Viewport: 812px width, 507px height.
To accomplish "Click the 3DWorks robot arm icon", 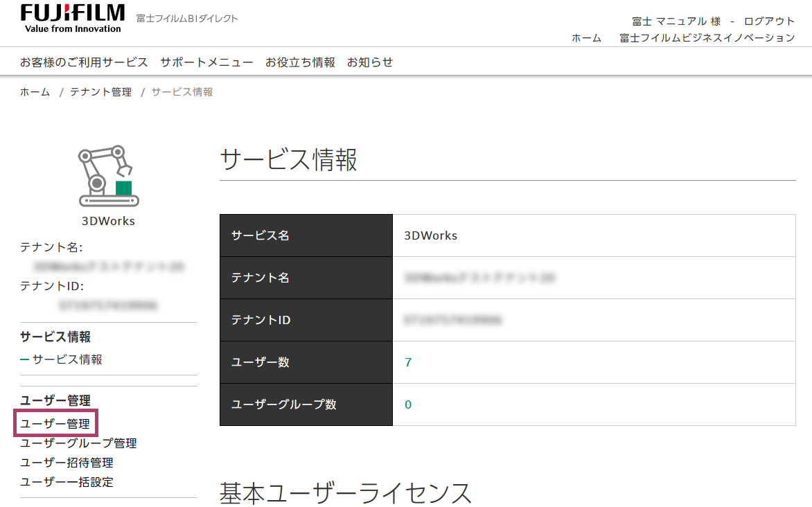I will (109, 176).
